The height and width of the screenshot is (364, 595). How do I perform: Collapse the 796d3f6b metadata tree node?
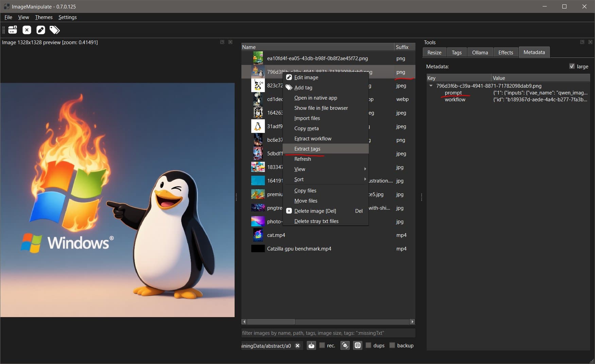431,86
